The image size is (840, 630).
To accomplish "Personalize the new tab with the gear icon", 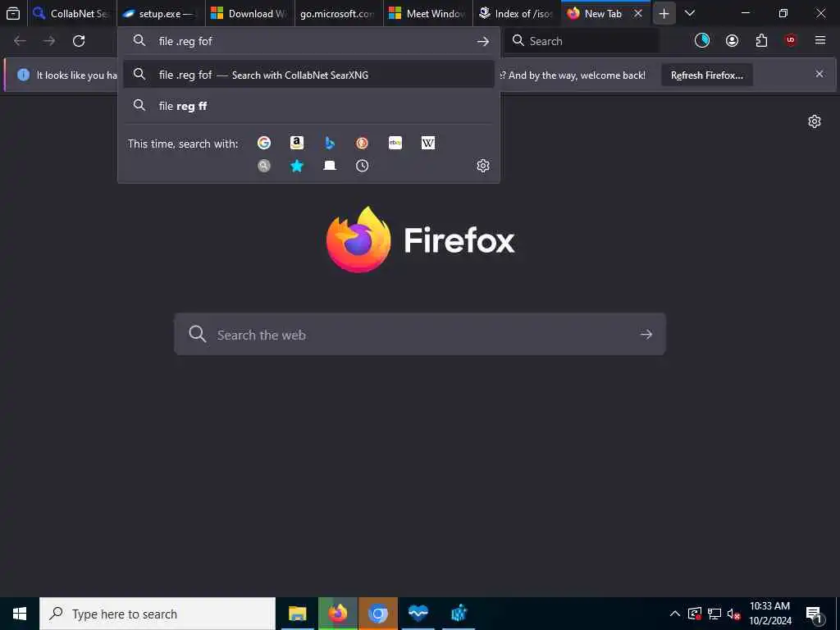I will [x=815, y=121].
